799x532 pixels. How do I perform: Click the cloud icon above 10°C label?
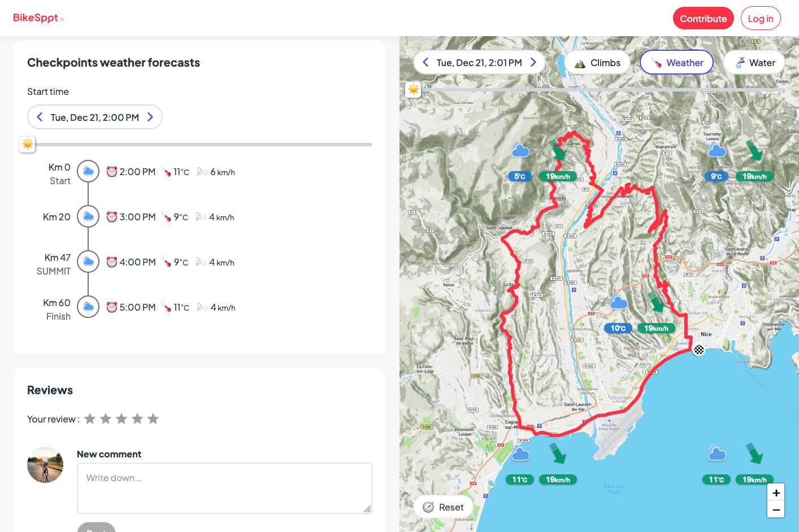click(619, 302)
